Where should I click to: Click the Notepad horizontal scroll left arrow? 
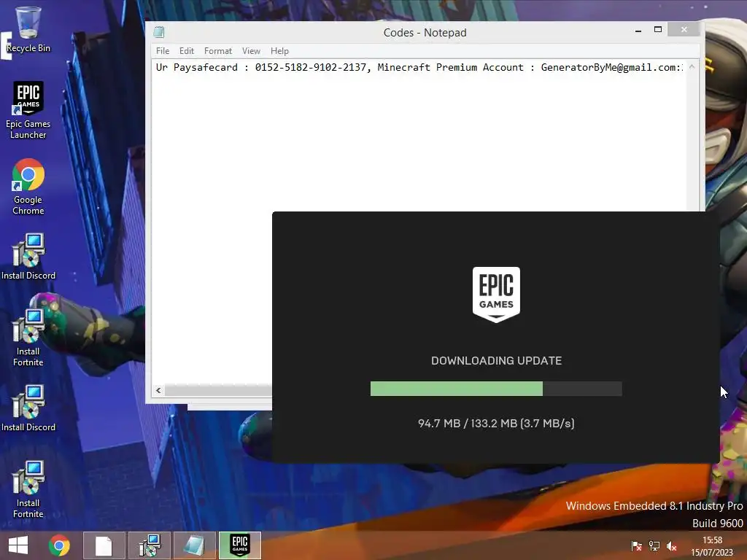click(158, 391)
